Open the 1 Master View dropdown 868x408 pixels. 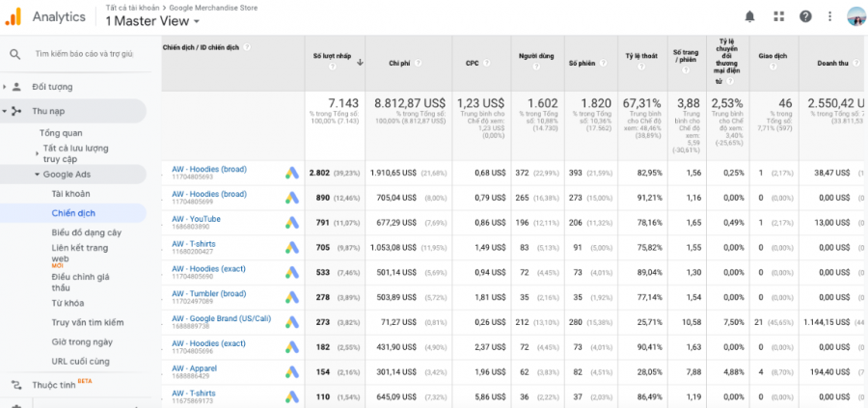tap(152, 21)
